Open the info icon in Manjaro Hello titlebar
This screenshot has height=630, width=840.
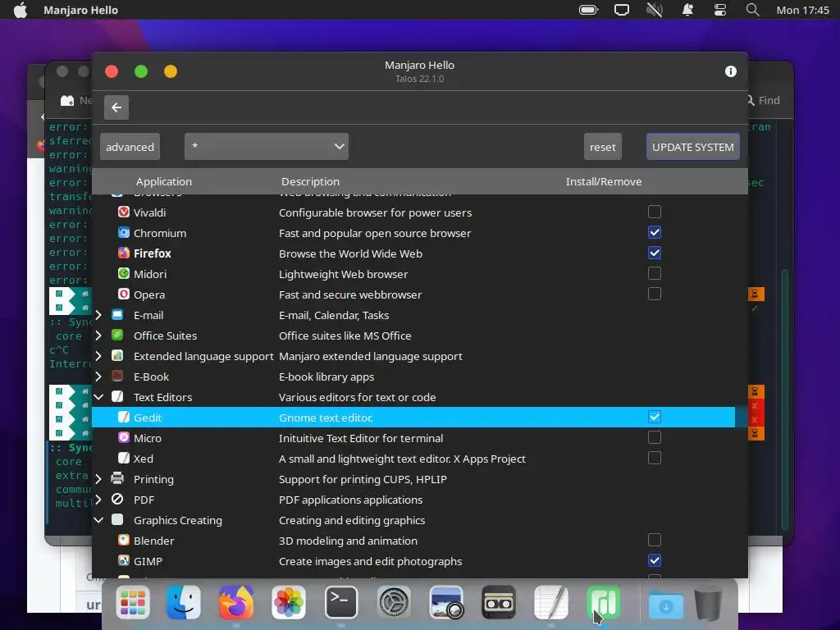731,71
